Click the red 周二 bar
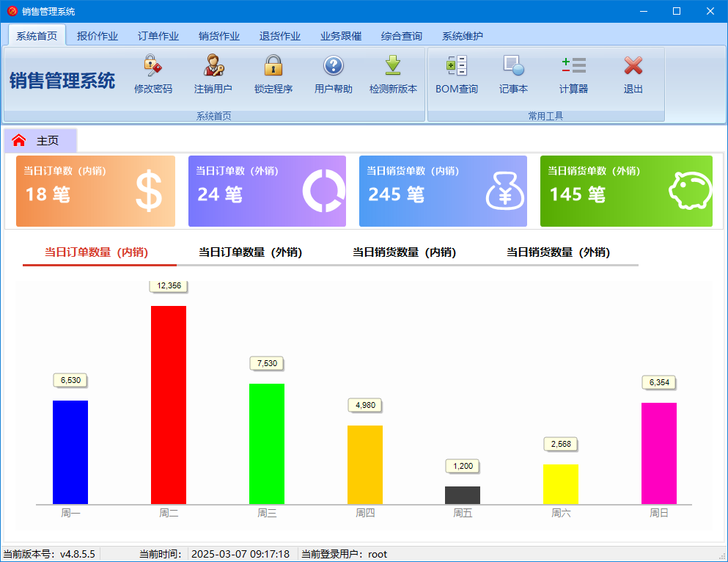The image size is (728, 562). point(169,404)
